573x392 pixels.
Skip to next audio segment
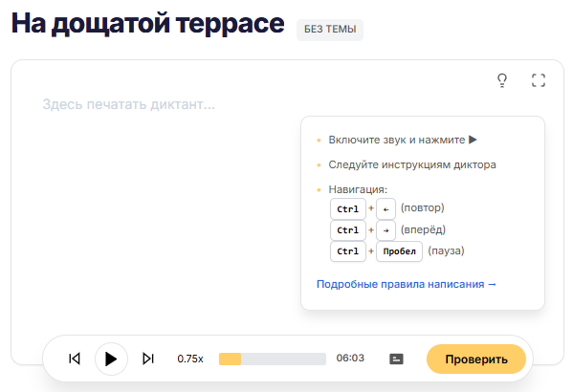tap(148, 359)
